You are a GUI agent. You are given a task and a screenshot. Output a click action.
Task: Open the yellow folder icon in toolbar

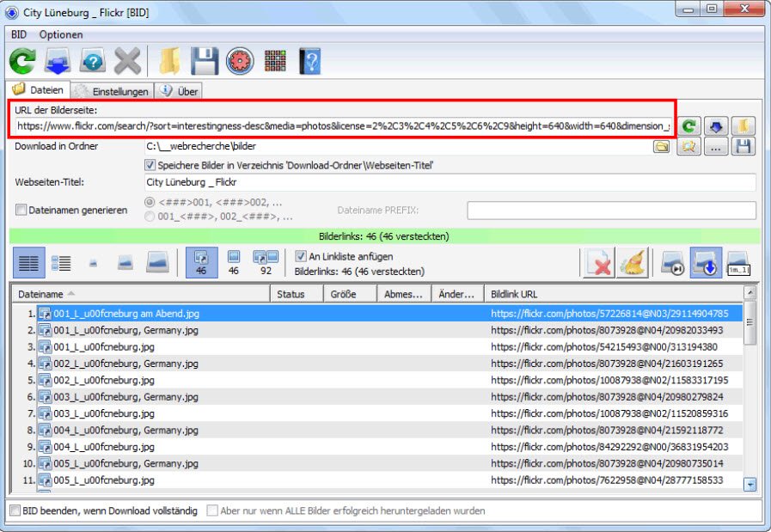coord(169,61)
